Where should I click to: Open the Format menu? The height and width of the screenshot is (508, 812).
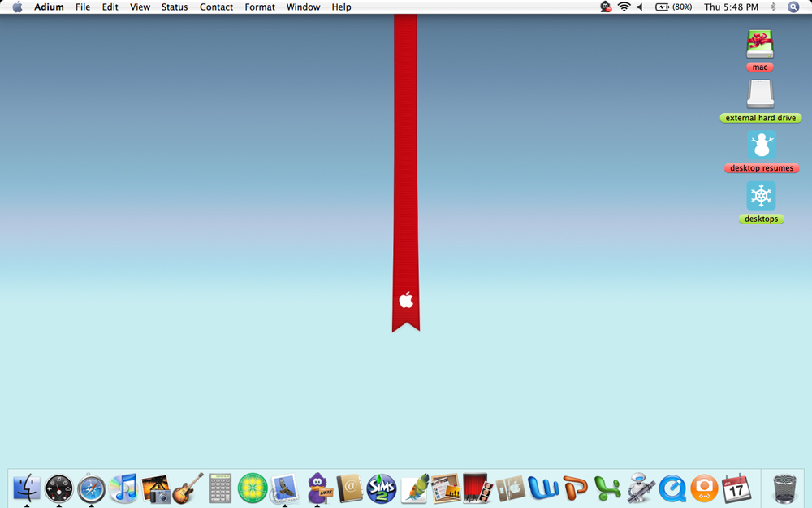[260, 7]
